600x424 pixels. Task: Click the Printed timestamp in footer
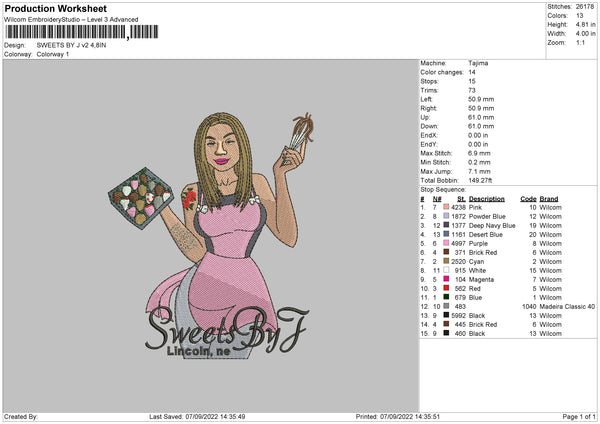click(398, 416)
